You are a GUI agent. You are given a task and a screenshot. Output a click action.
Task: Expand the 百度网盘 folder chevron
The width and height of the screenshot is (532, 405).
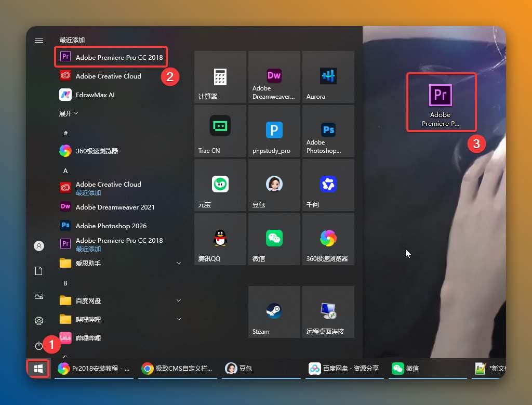[179, 301]
